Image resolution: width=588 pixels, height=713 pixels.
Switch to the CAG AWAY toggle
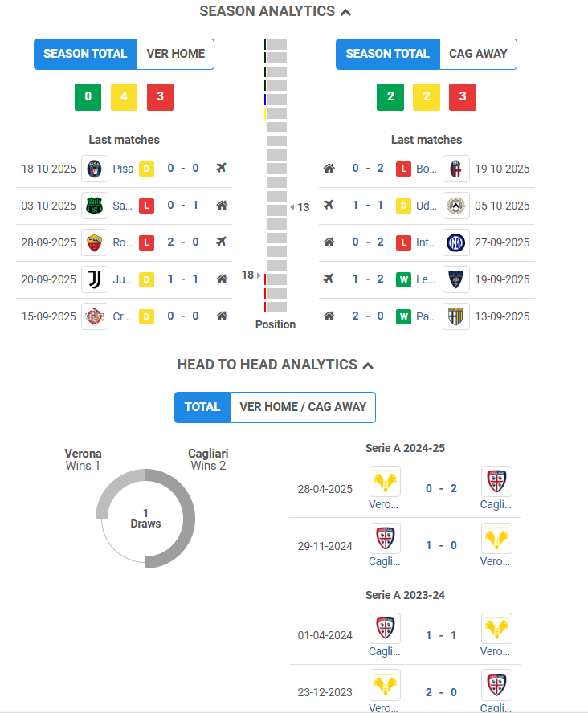(478, 54)
